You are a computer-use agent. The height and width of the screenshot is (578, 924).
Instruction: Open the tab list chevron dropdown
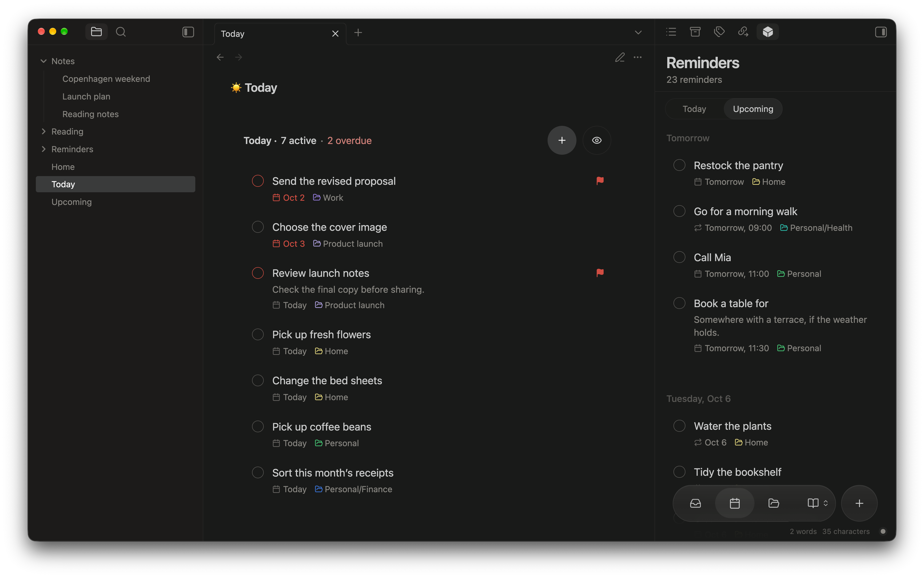(x=638, y=33)
